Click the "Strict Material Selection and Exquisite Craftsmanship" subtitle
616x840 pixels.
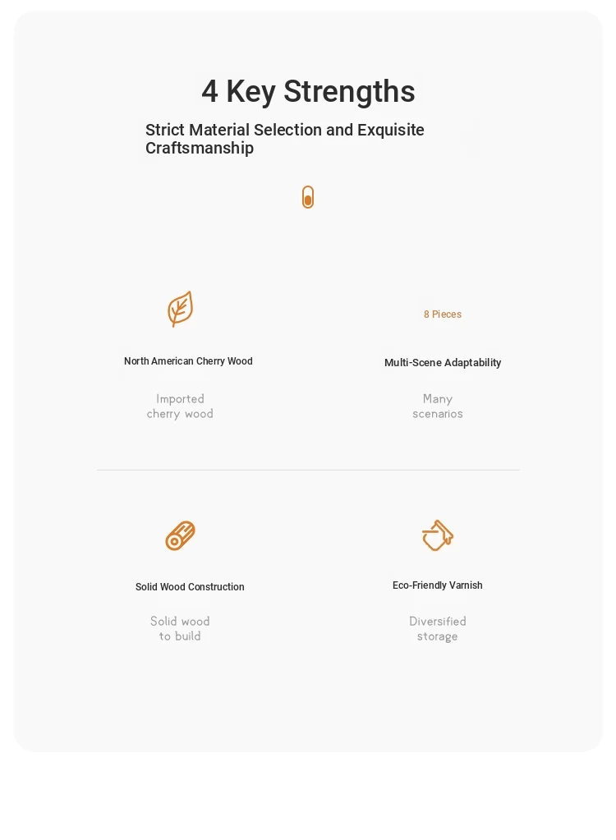coord(284,139)
